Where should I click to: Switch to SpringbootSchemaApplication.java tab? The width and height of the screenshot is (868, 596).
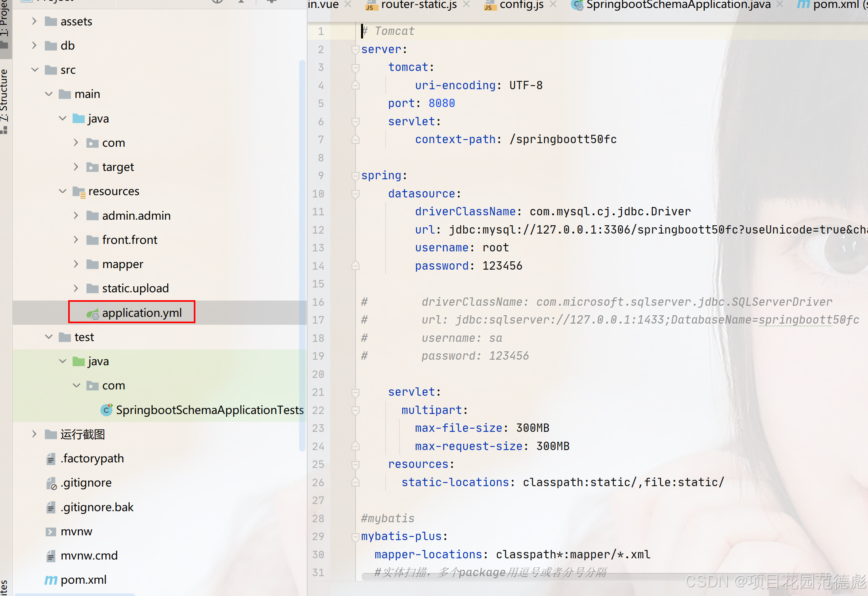(678, 5)
